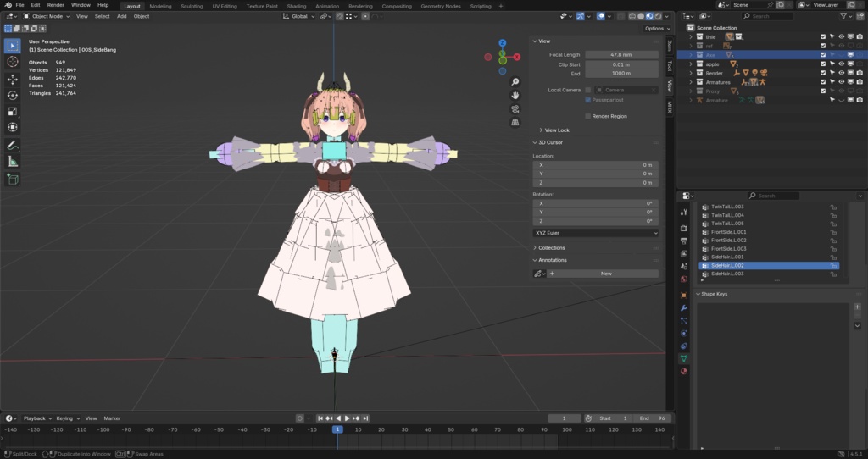Open the Render properties tab
Viewport: 868px width, 459px height.
coord(684,229)
